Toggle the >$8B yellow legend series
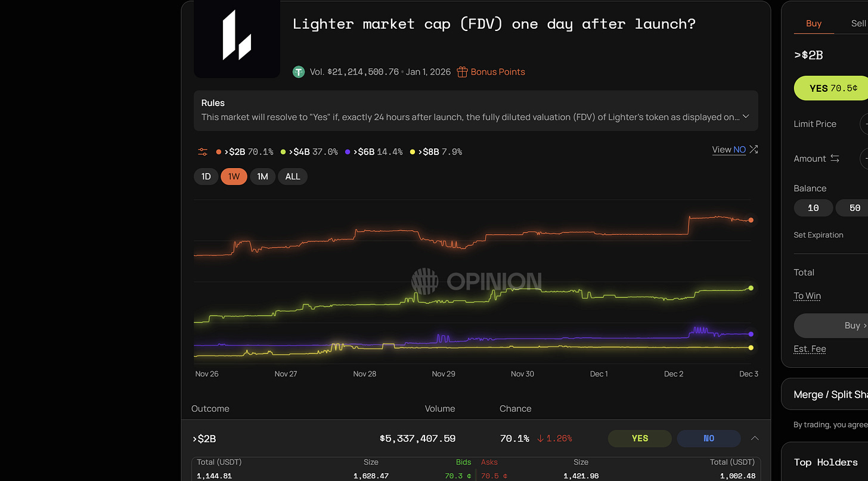The image size is (868, 481). [436, 152]
